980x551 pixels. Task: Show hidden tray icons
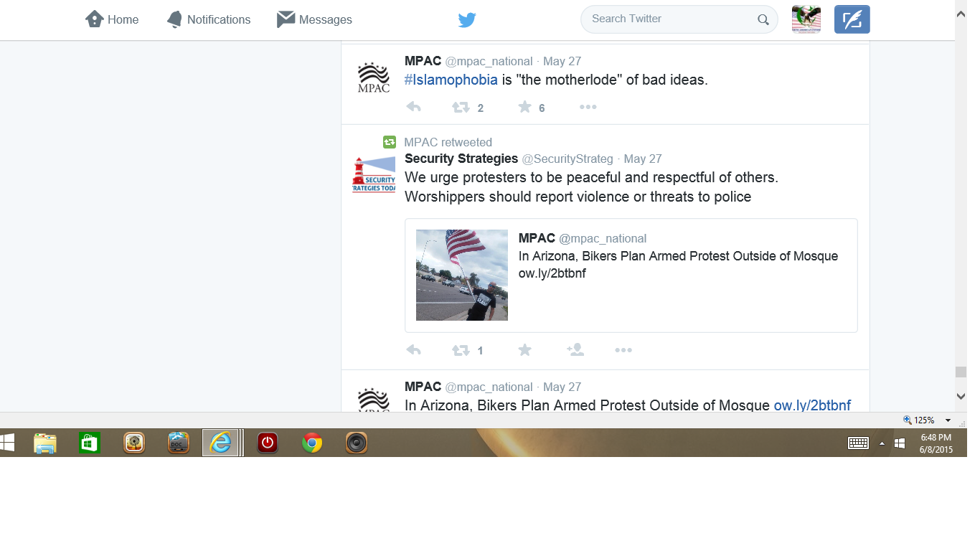(882, 443)
